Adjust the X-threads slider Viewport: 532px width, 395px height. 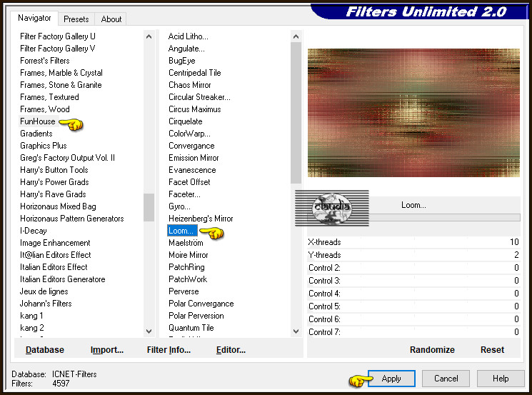(x=413, y=242)
